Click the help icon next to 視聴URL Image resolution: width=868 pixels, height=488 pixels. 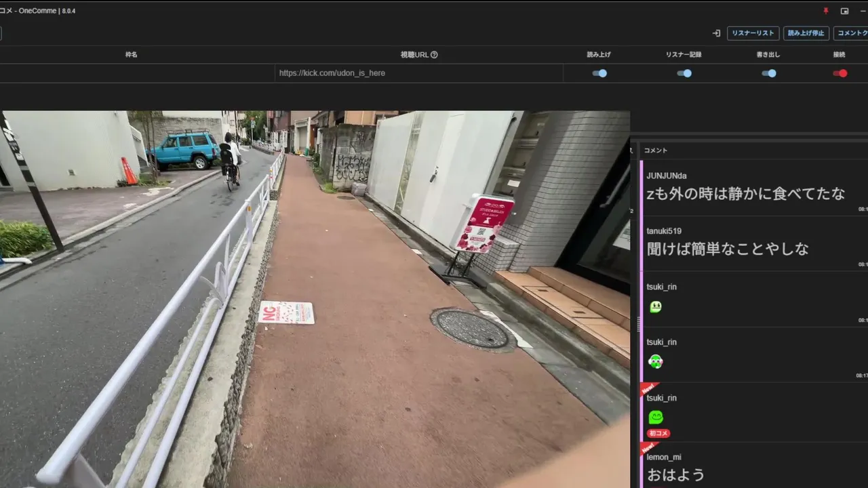point(434,55)
